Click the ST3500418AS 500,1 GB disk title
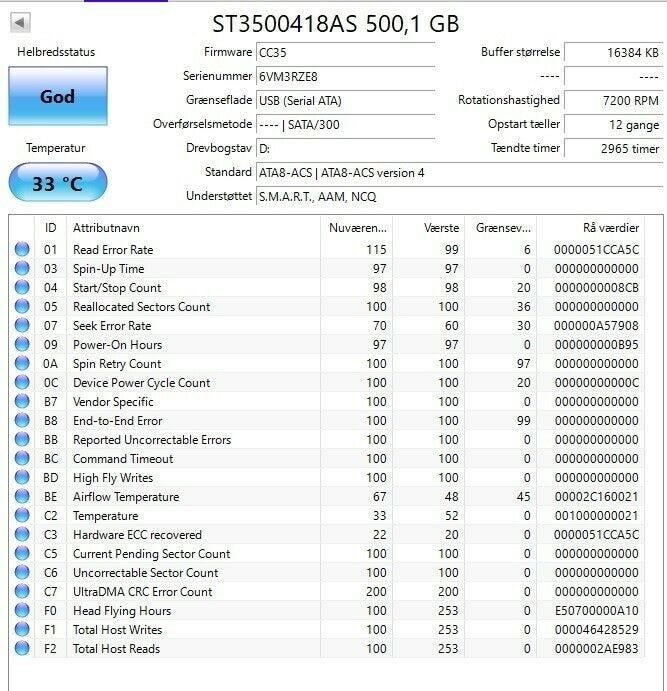 coord(336,24)
